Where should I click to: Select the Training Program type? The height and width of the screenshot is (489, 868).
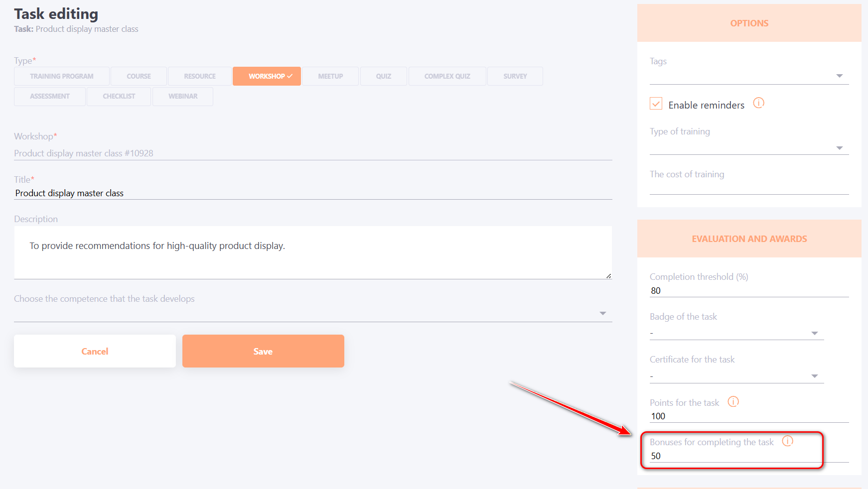(62, 76)
